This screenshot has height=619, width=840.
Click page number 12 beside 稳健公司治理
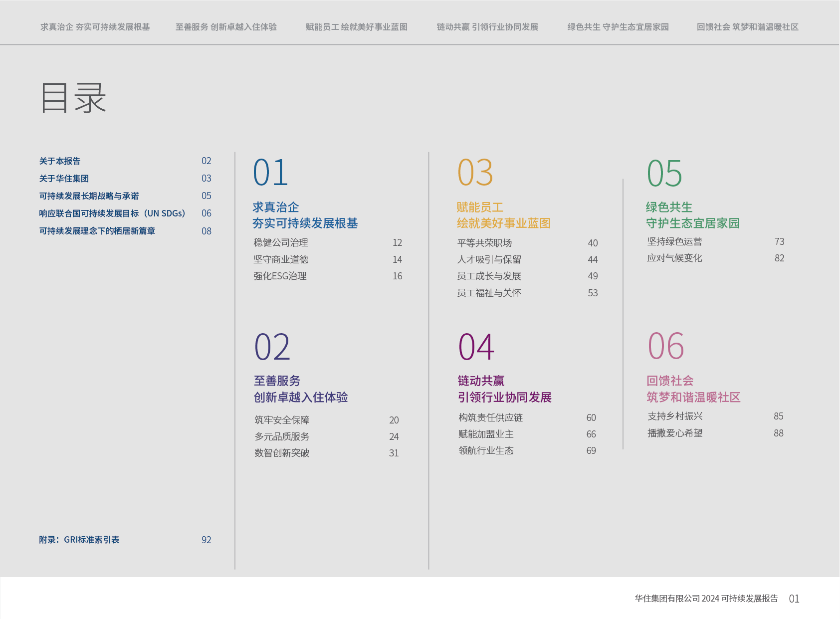pos(398,243)
